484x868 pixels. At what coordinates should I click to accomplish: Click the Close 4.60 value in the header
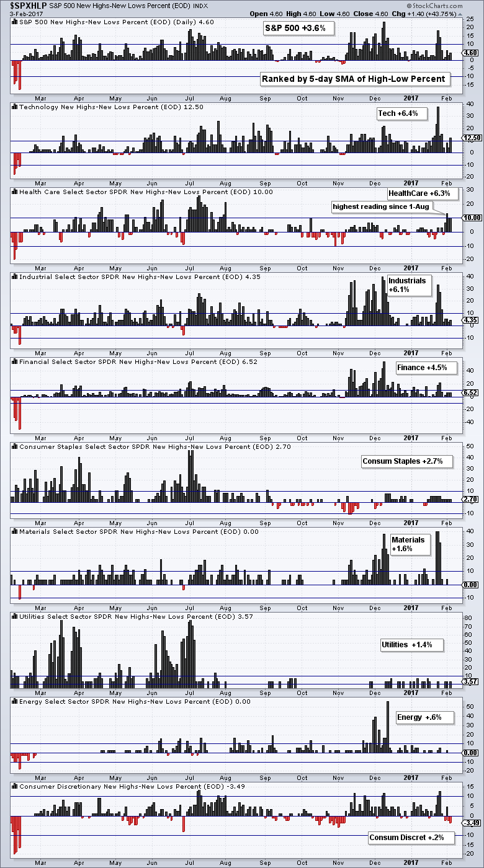point(372,14)
